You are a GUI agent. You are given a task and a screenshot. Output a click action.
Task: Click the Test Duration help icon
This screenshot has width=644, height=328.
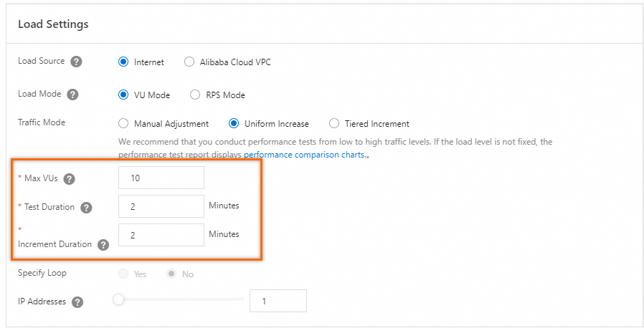click(86, 208)
